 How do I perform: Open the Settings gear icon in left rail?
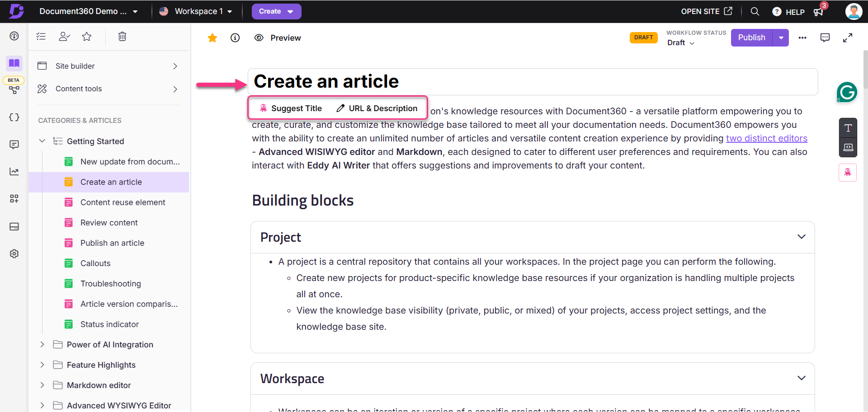14,253
